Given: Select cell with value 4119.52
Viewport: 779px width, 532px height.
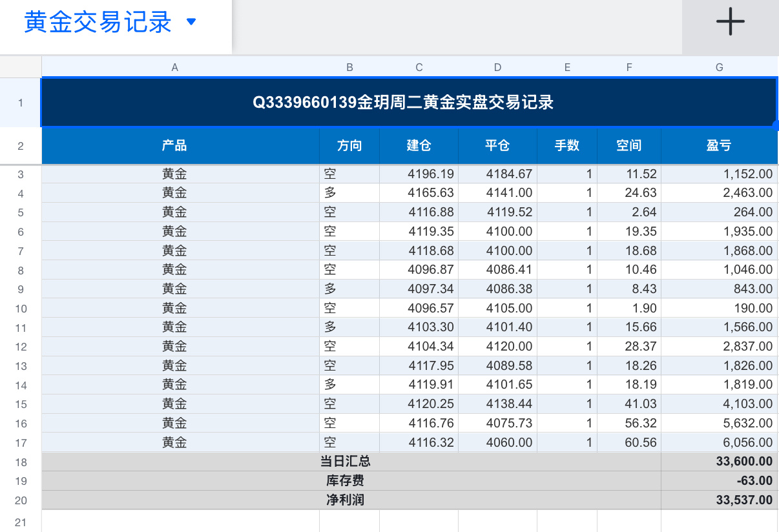Looking at the screenshot, I should click(497, 212).
